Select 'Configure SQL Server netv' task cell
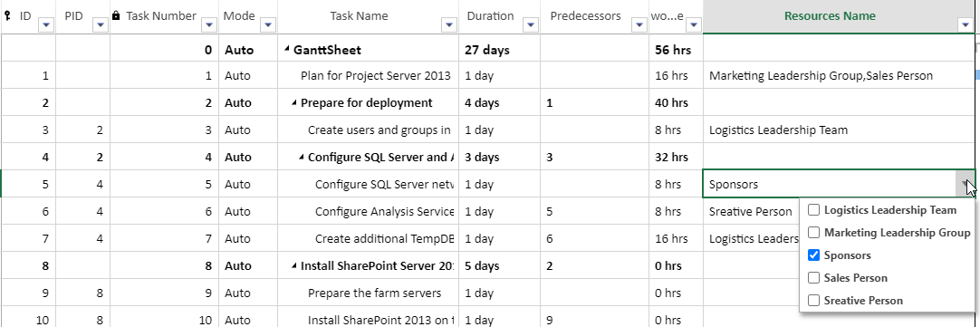The height and width of the screenshot is (327, 980). coord(369,185)
